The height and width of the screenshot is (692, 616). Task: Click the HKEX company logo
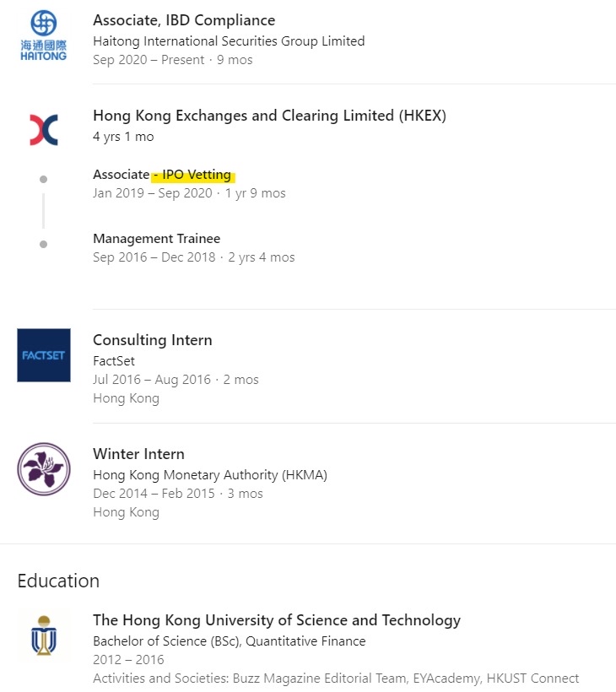click(x=43, y=130)
